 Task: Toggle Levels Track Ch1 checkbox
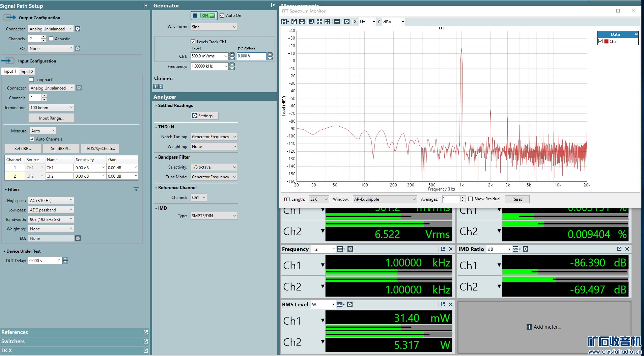point(193,42)
